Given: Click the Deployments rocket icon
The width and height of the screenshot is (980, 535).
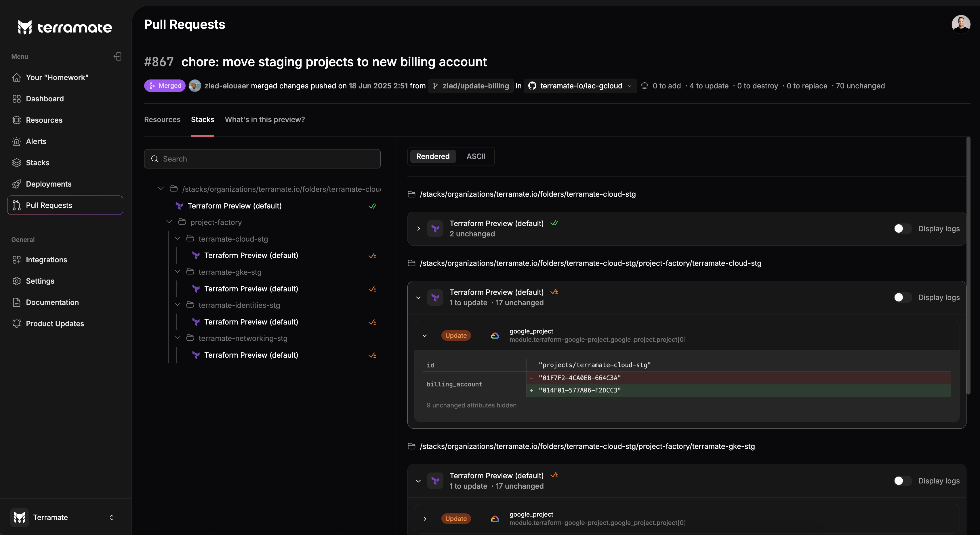Looking at the screenshot, I should 16,184.
